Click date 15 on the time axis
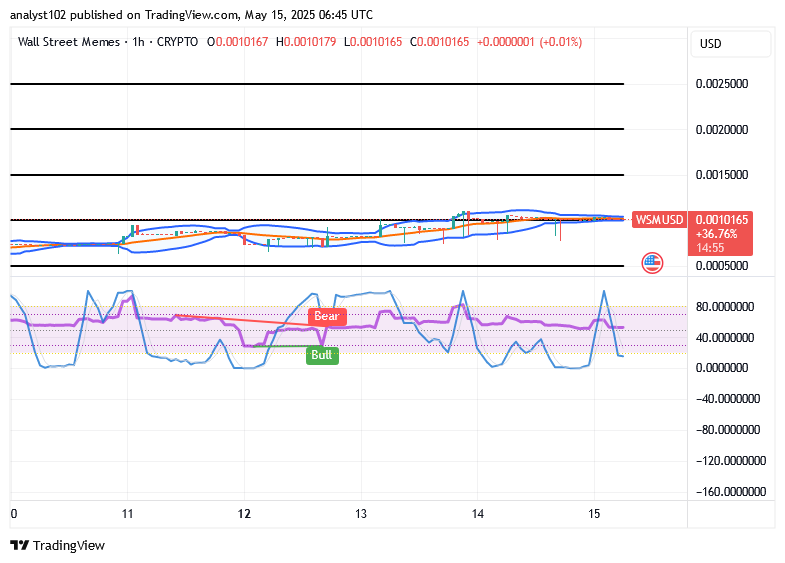The image size is (785, 563). tap(594, 514)
